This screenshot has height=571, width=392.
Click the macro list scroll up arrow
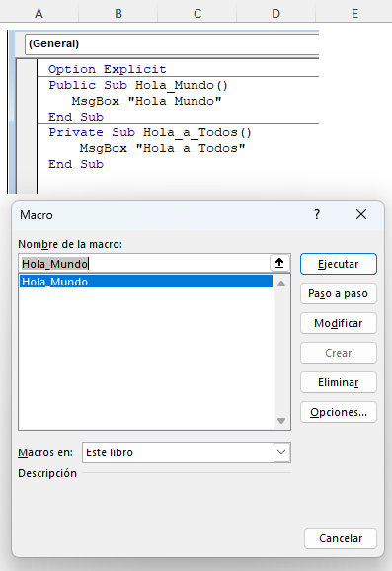click(x=281, y=284)
